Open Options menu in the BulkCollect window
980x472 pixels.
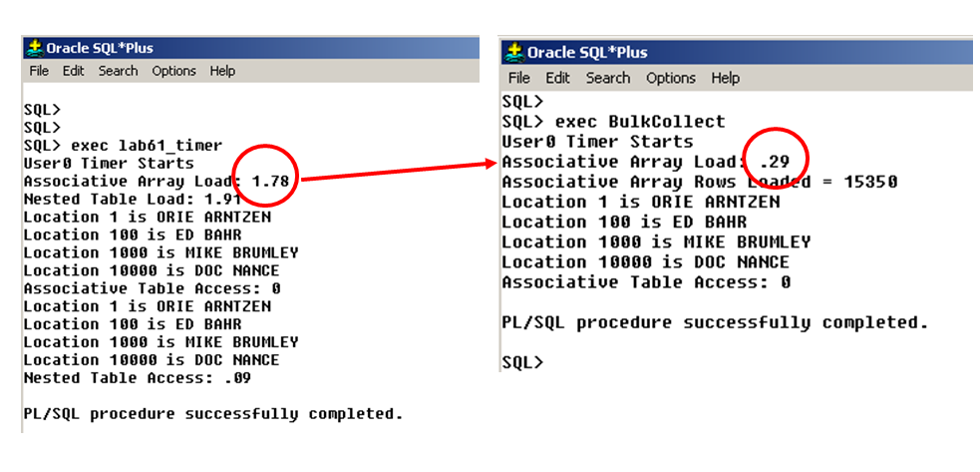click(x=671, y=78)
